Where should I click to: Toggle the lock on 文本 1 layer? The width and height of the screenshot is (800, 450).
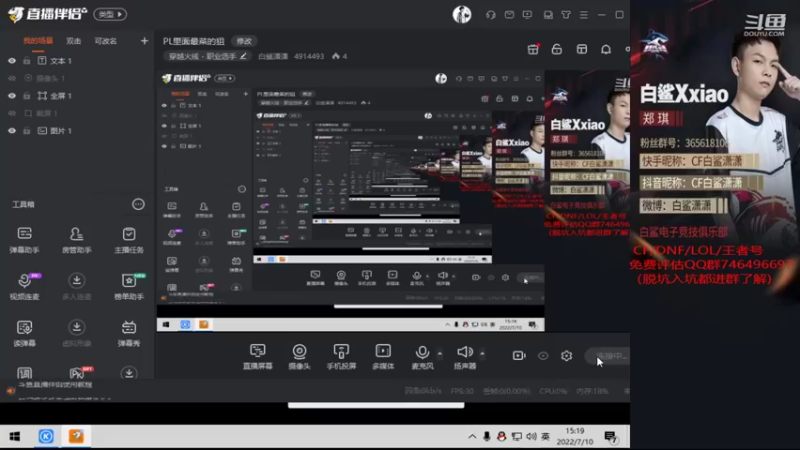point(27,61)
